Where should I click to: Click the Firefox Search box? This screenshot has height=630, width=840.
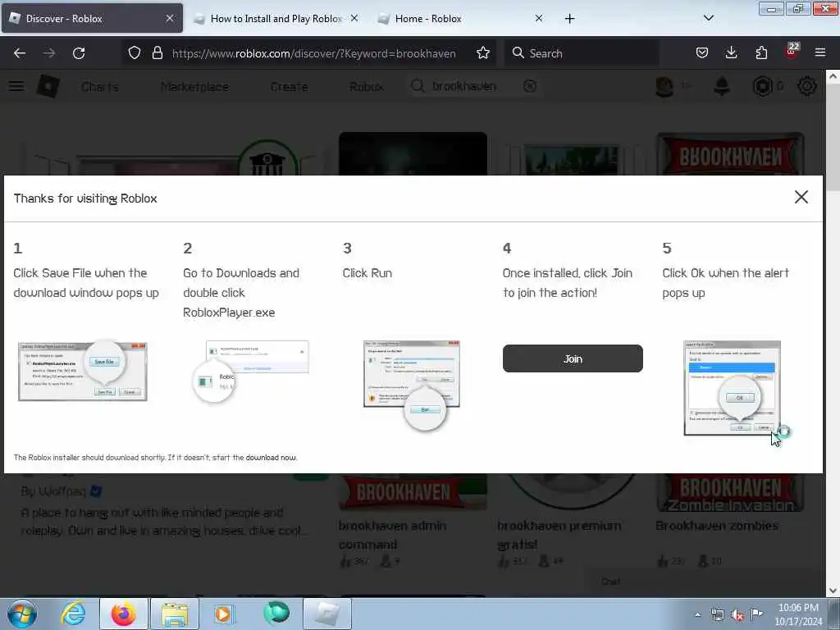click(581, 53)
